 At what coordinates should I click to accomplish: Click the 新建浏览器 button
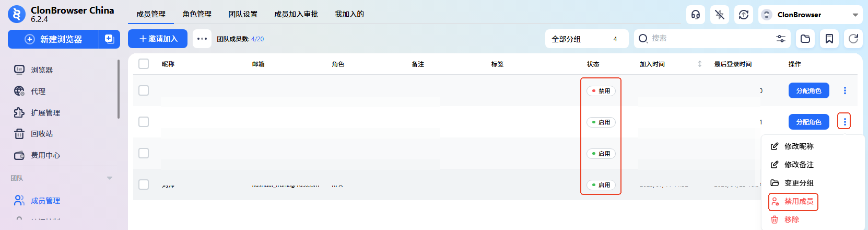(53, 39)
